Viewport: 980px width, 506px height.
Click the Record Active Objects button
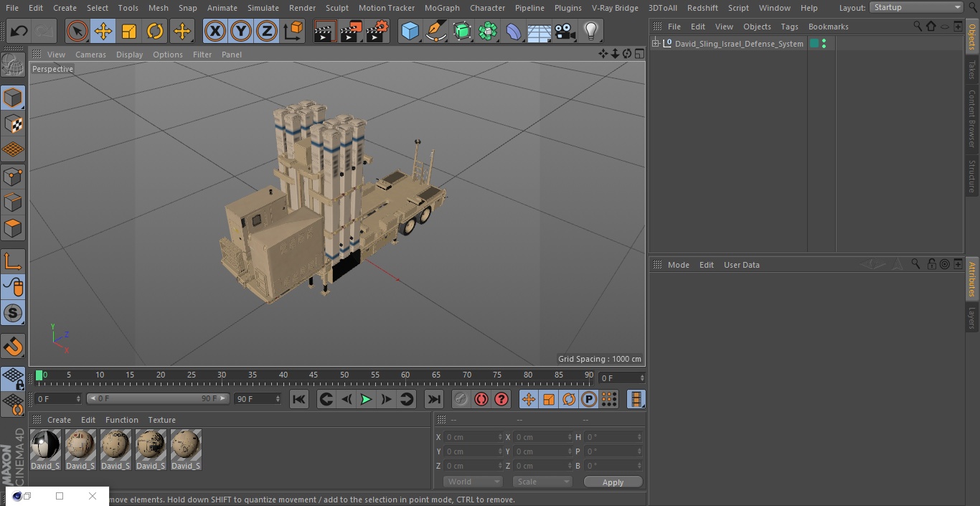tap(461, 400)
